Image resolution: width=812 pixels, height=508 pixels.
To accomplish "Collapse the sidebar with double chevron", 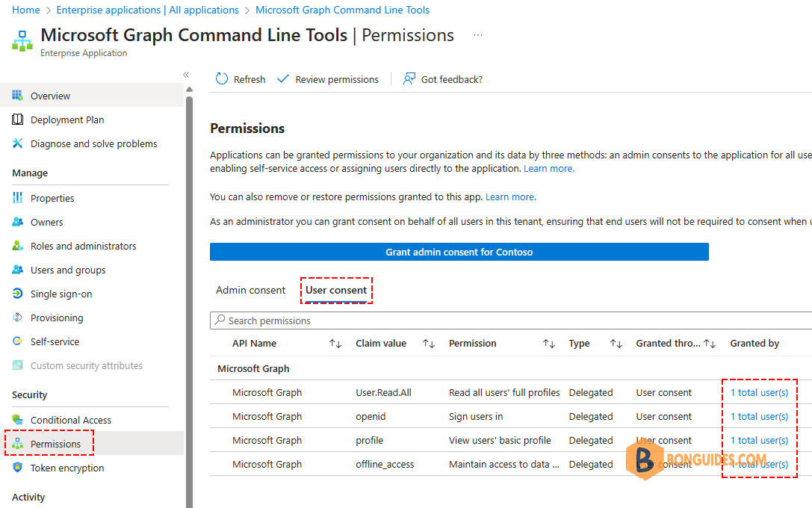I will 186,75.
